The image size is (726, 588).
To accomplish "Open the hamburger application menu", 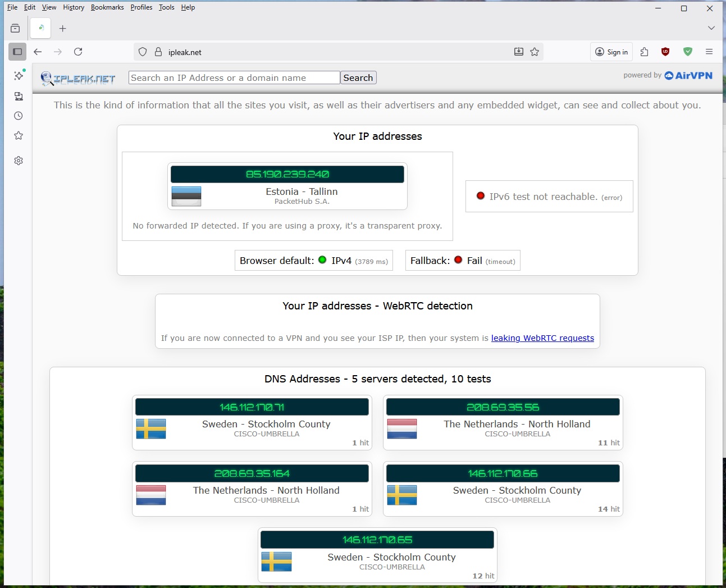I will 709,52.
